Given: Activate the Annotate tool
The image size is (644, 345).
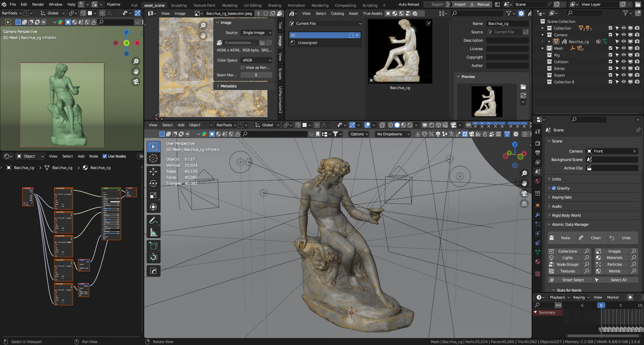Looking at the screenshot, I should (x=153, y=220).
